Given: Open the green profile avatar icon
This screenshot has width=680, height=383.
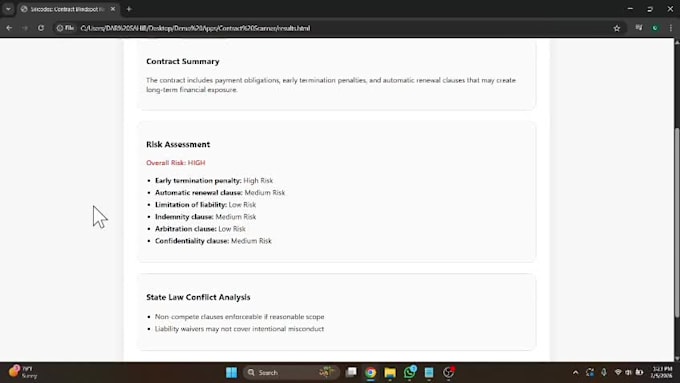Looking at the screenshot, I should click(x=655, y=28).
